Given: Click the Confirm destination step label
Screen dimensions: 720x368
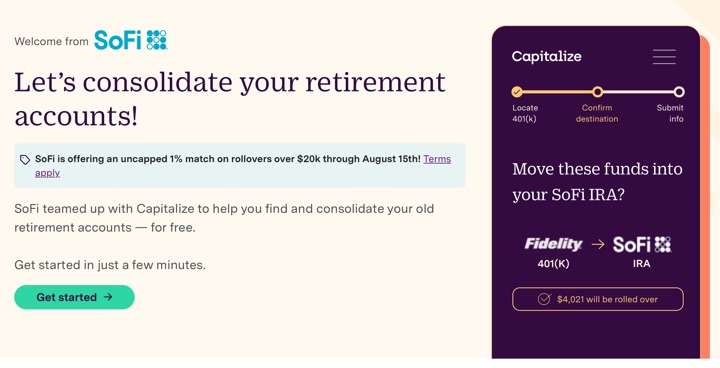Looking at the screenshot, I should point(597,113).
